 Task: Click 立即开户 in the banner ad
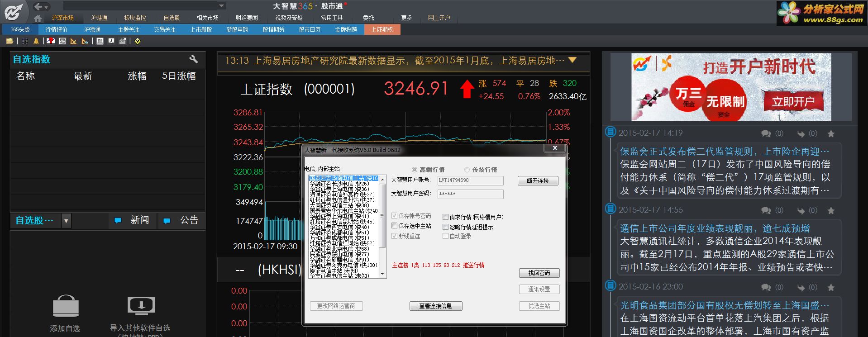tap(792, 102)
